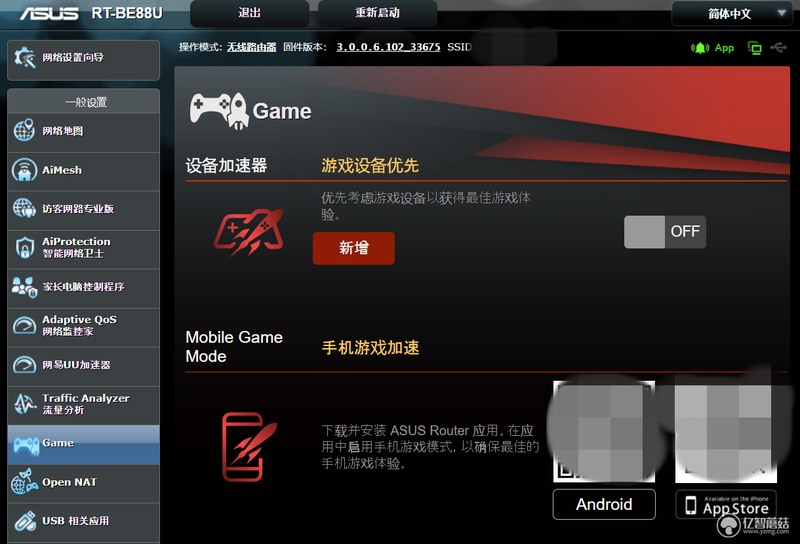
Task: Click the App Store download button
Action: point(726,505)
